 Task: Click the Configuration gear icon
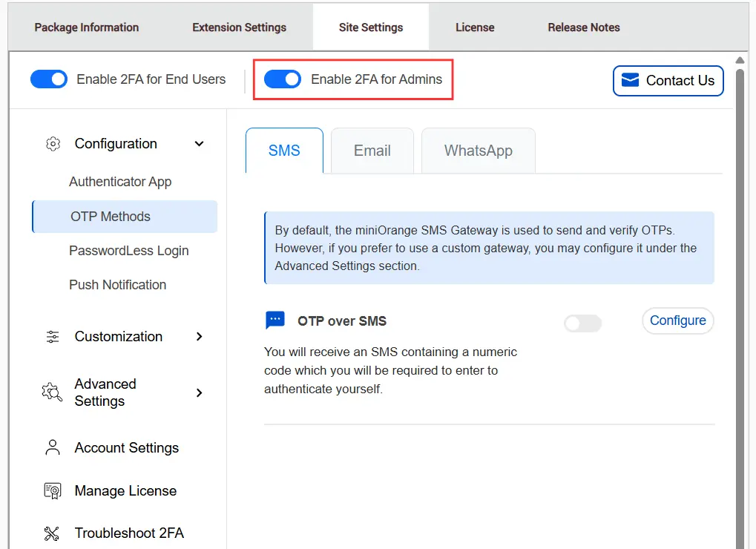53,144
